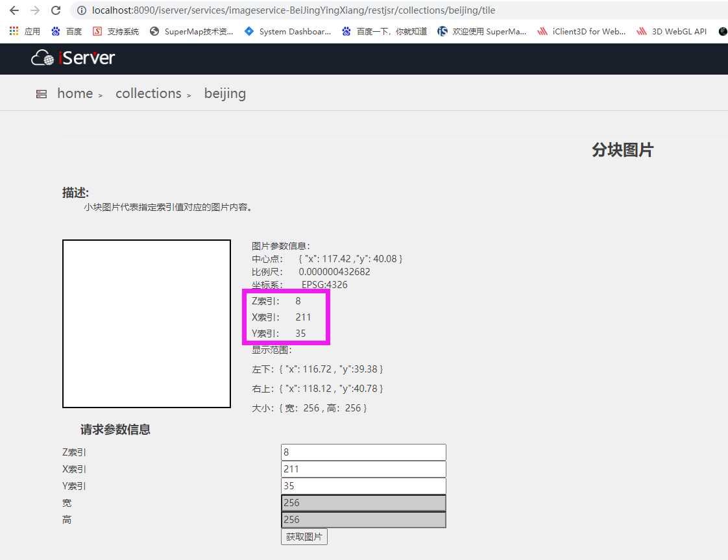Click the 获取图片 button
The height and width of the screenshot is (560, 728).
pos(304,536)
